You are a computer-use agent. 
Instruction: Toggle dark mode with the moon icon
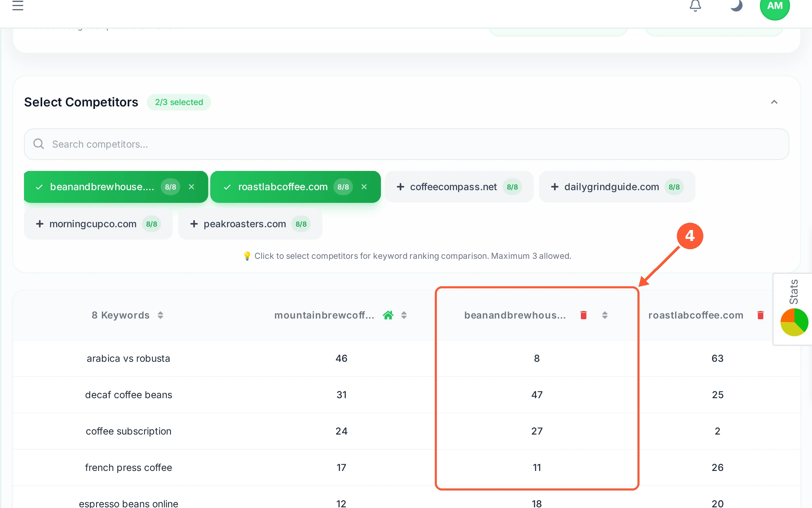tap(736, 5)
